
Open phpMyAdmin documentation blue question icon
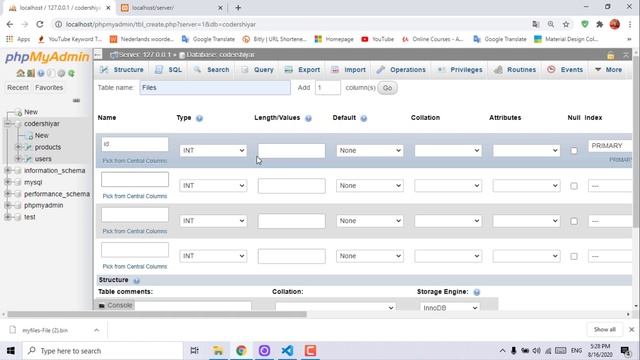coord(41,73)
